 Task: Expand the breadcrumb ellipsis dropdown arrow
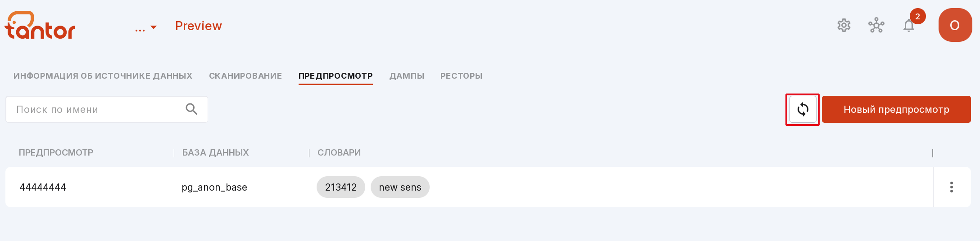154,27
